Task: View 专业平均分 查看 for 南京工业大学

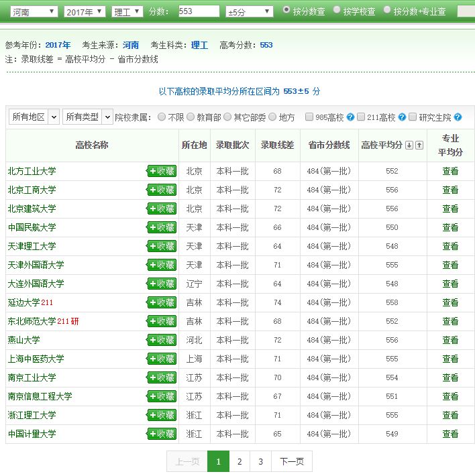Action: click(x=450, y=377)
